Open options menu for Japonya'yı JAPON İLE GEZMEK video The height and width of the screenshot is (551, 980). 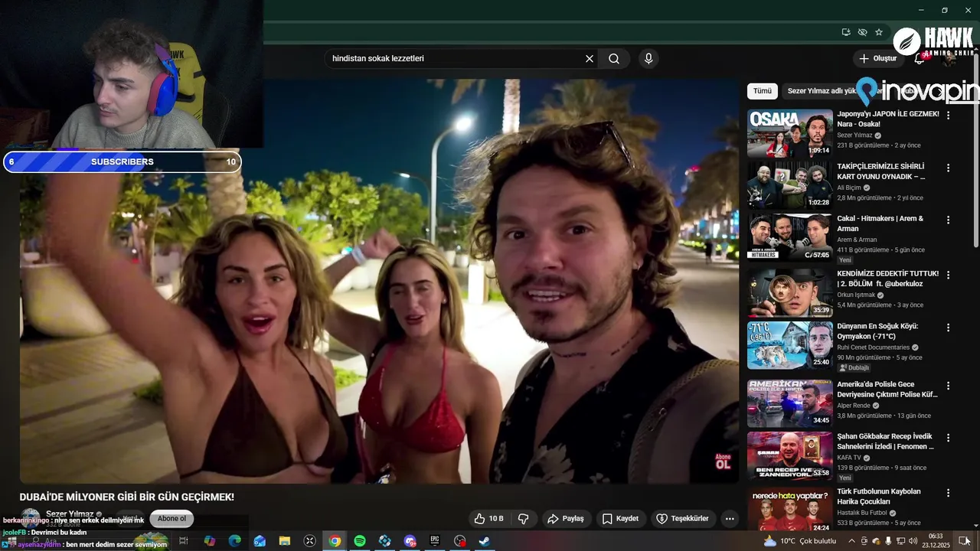pos(948,116)
